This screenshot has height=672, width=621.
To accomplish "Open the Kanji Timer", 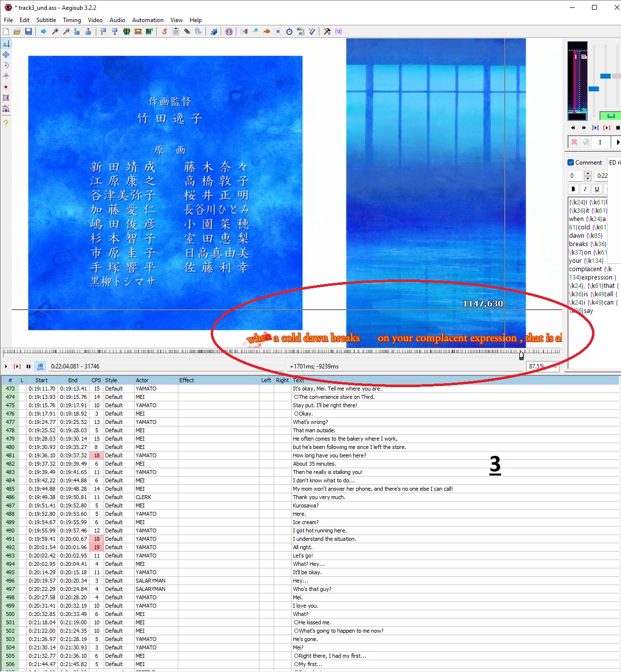I will point(301,31).
